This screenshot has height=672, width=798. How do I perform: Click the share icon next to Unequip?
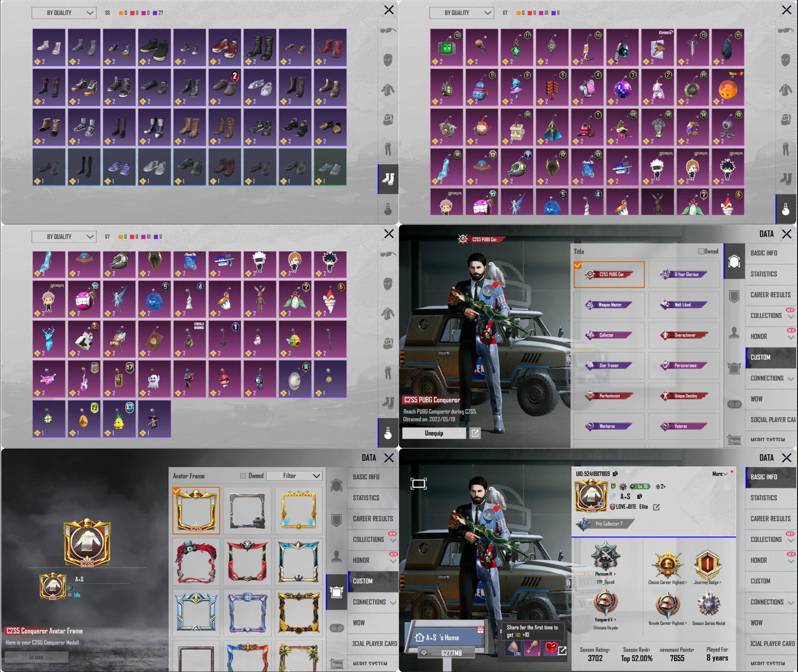[475, 433]
